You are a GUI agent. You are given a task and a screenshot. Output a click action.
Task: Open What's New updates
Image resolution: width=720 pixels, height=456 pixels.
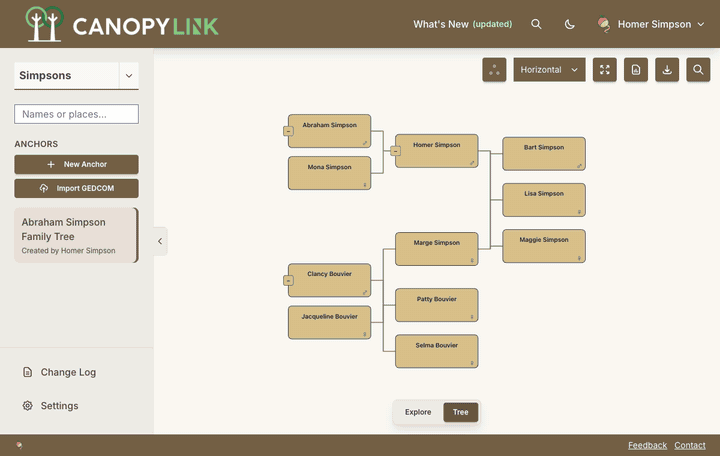462,24
